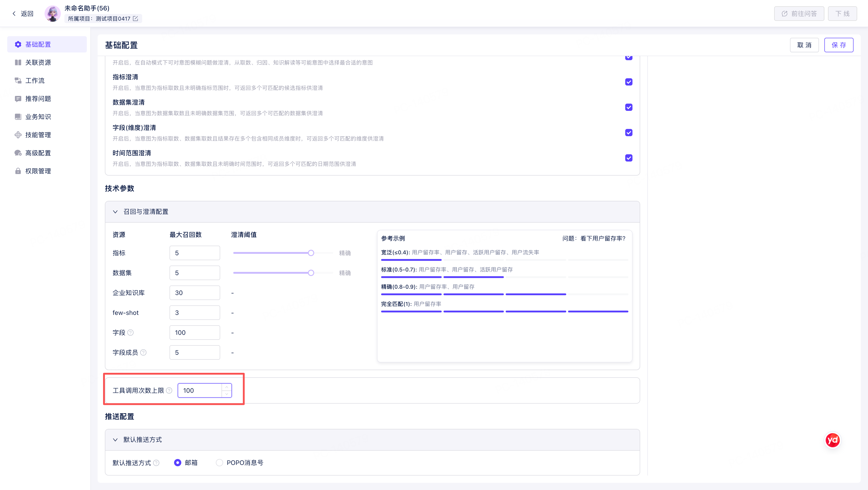Click the help icon beside 工具调用次数上限
The height and width of the screenshot is (490, 868).
(169, 390)
